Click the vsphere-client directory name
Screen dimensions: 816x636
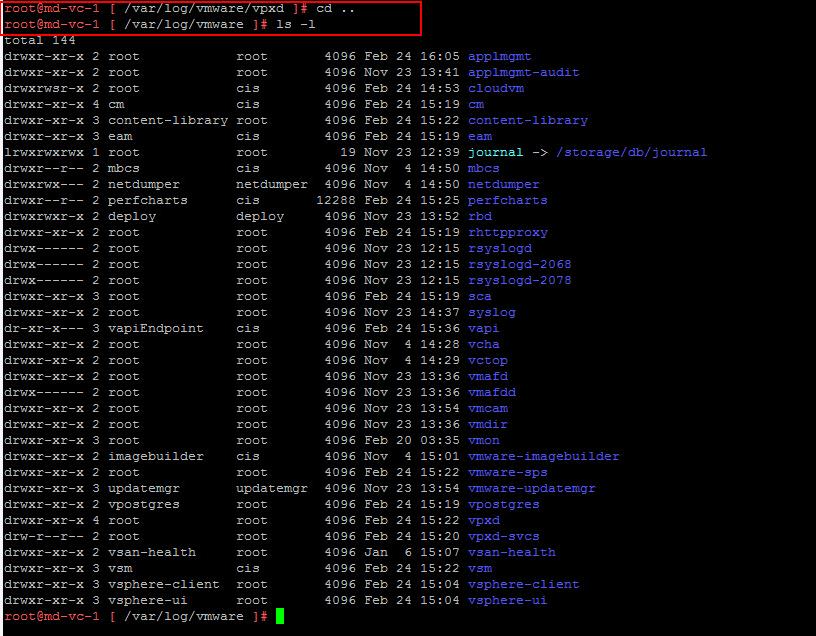(523, 585)
